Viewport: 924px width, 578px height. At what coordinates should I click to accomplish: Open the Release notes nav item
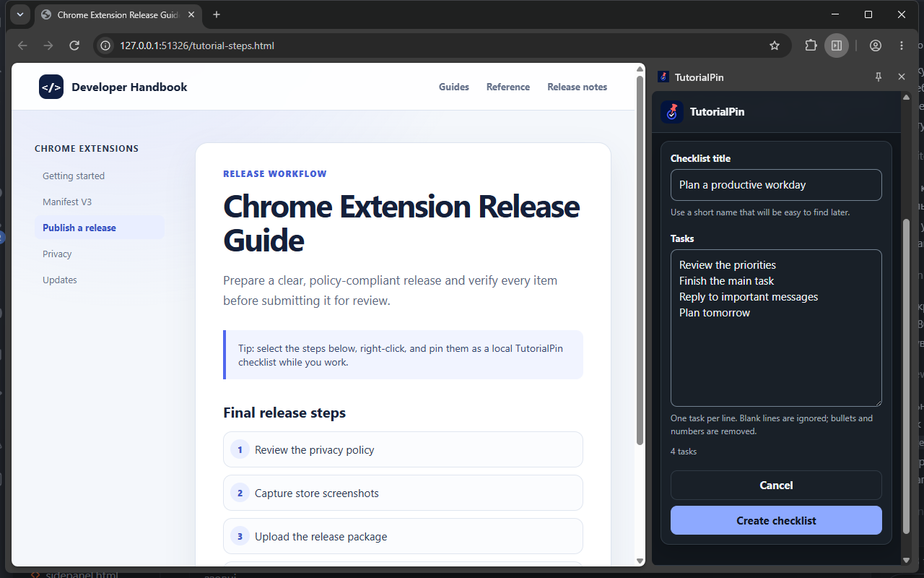577,87
